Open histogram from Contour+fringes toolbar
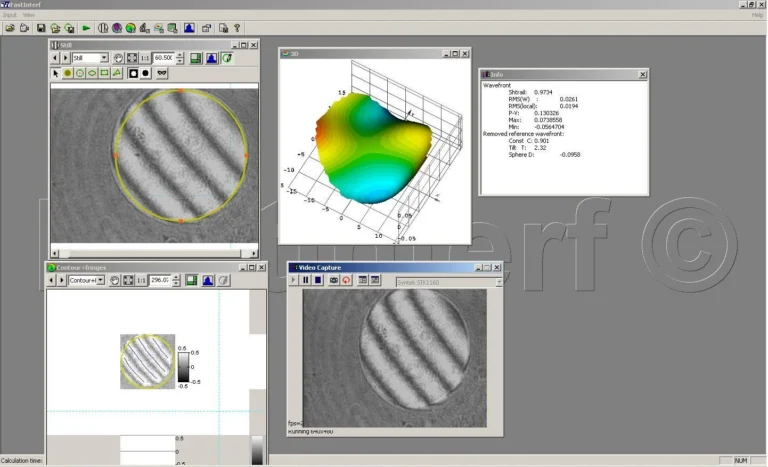 208,280
